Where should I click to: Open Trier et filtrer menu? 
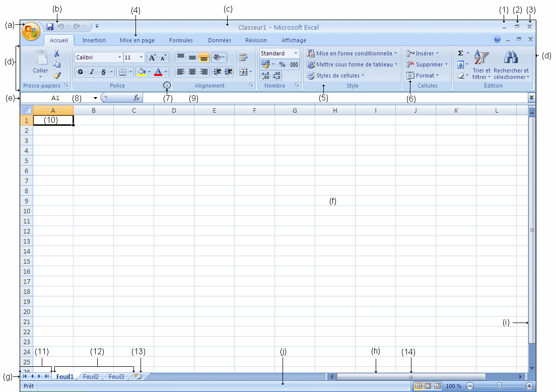481,64
